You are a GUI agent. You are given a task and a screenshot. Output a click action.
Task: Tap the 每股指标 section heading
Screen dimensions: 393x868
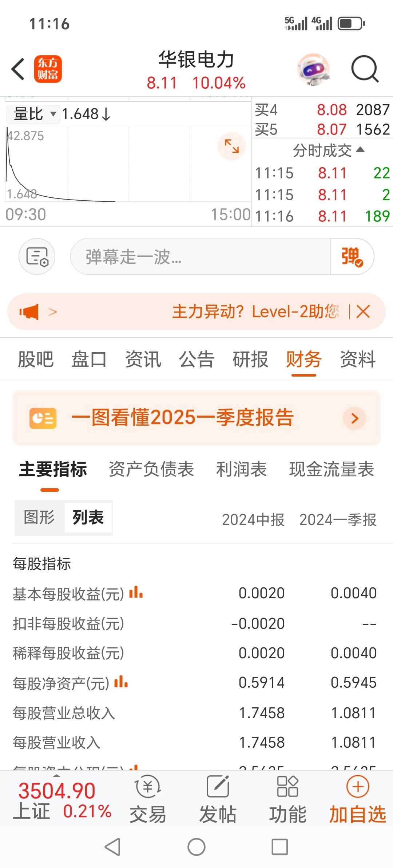(42, 564)
